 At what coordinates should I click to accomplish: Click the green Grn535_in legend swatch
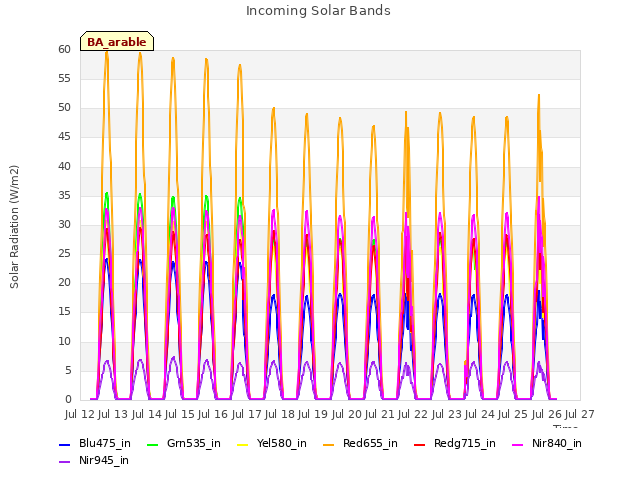[152, 445]
